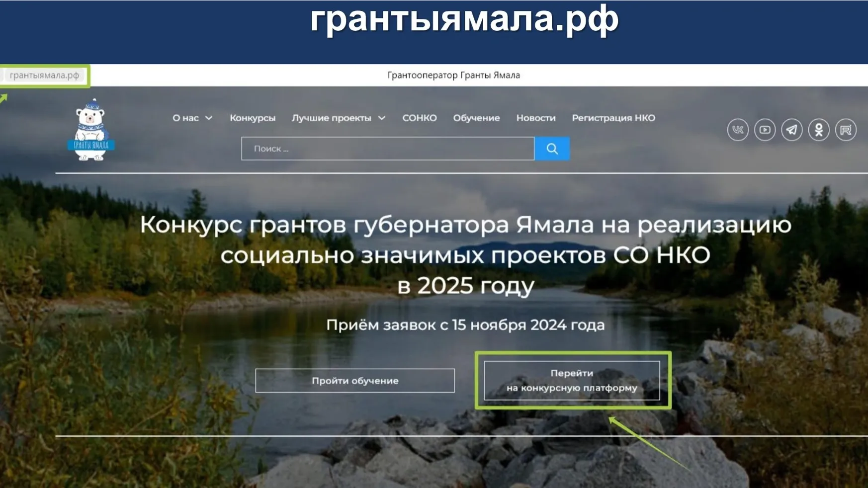This screenshot has width=868, height=488.
Task: Open the Регистрация НКО menu item
Action: [613, 118]
